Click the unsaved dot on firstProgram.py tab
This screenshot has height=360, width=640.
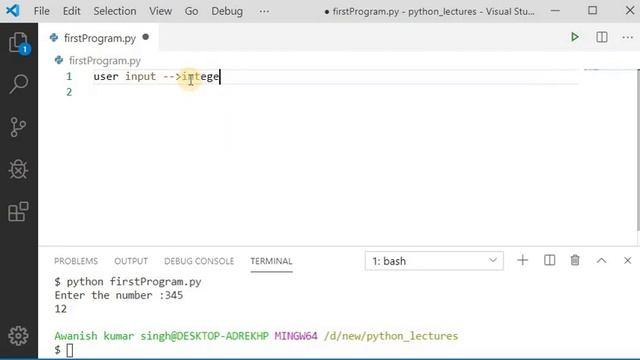point(146,37)
